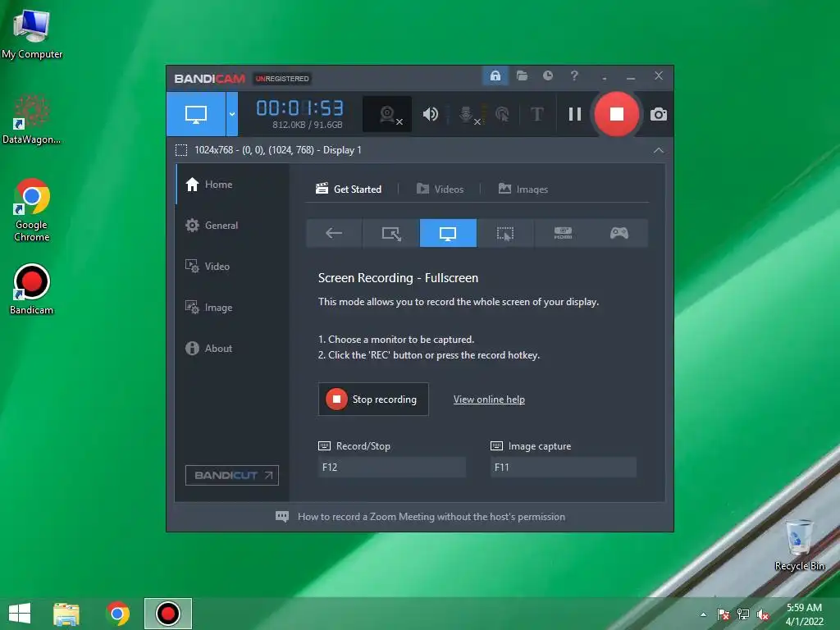Toggle the mouse click effect icon
This screenshot has width=840, height=630.
click(502, 114)
